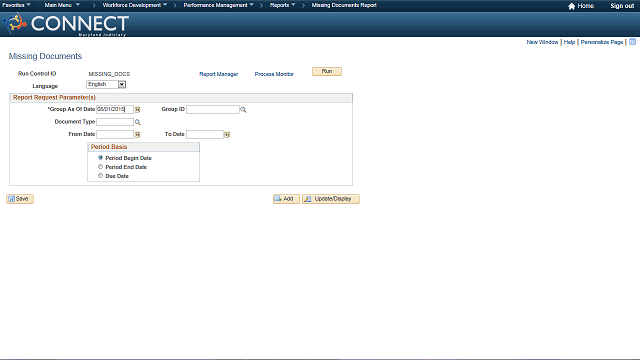Expand the Favorites menu
Image resolution: width=640 pixels, height=360 pixels.
tap(16, 5)
